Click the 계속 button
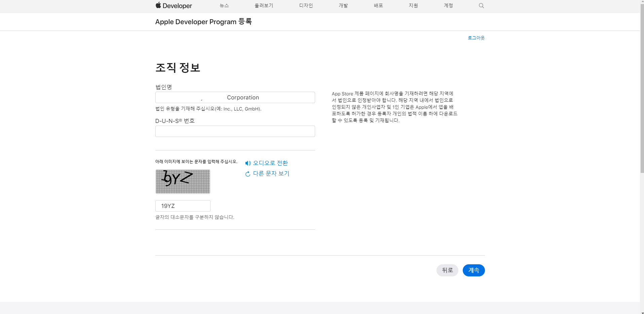The image size is (644, 314). tap(473, 270)
